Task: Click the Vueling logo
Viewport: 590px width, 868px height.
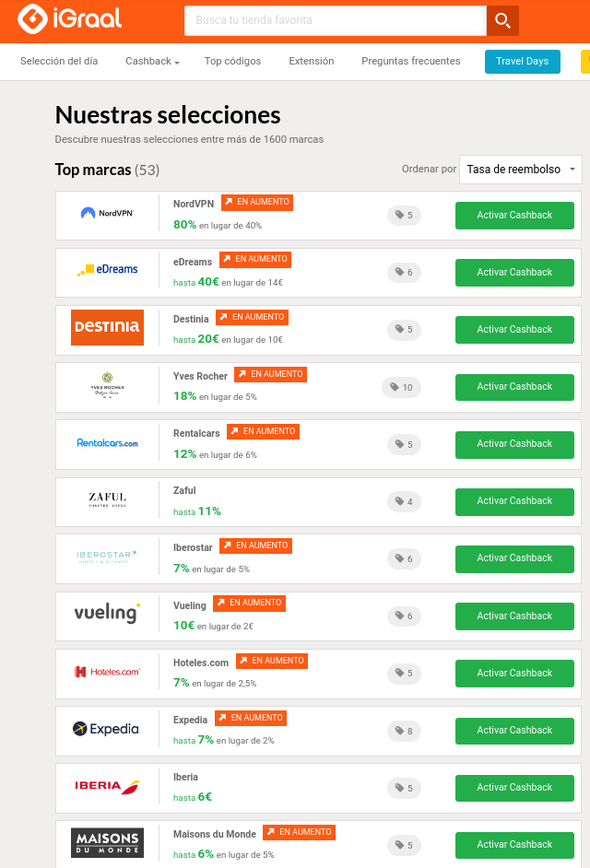Action: 107,614
